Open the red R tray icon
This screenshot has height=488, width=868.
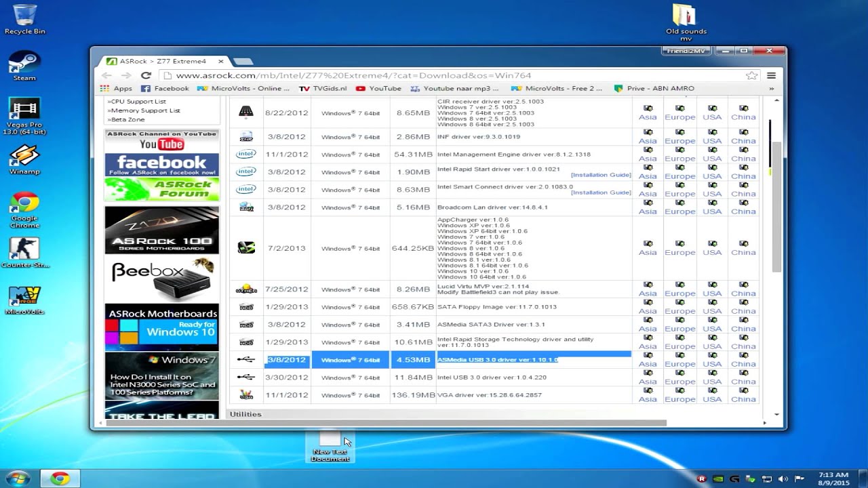702,479
